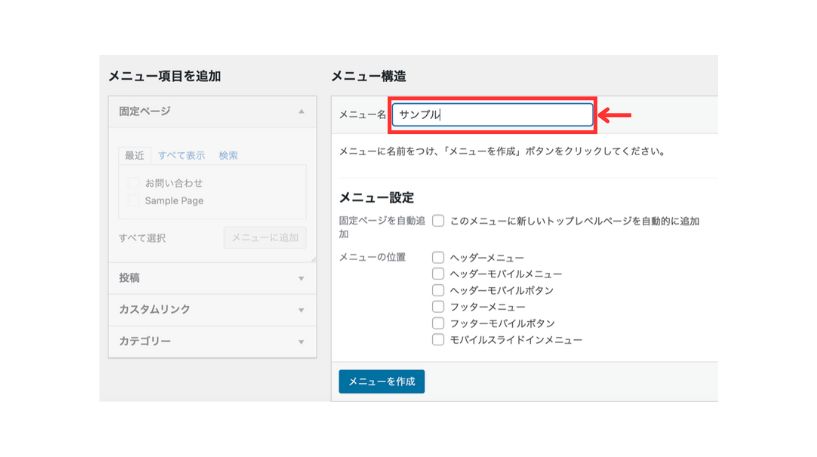Click the メニュー名 text field
The height and width of the screenshot is (457, 817).
[x=492, y=115]
